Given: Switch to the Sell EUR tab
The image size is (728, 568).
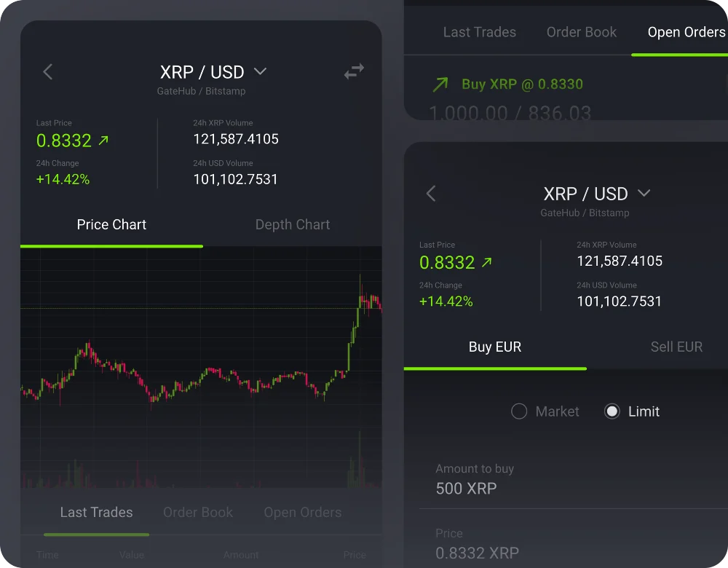Looking at the screenshot, I should (676, 347).
